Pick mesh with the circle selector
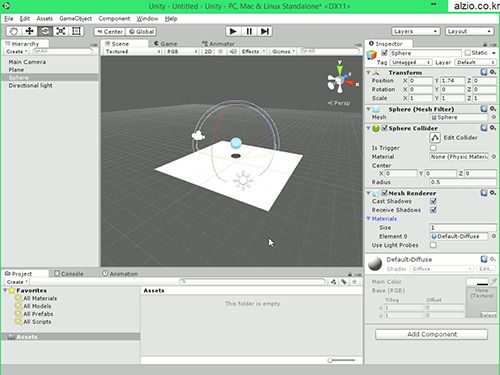 pyautogui.click(x=494, y=117)
